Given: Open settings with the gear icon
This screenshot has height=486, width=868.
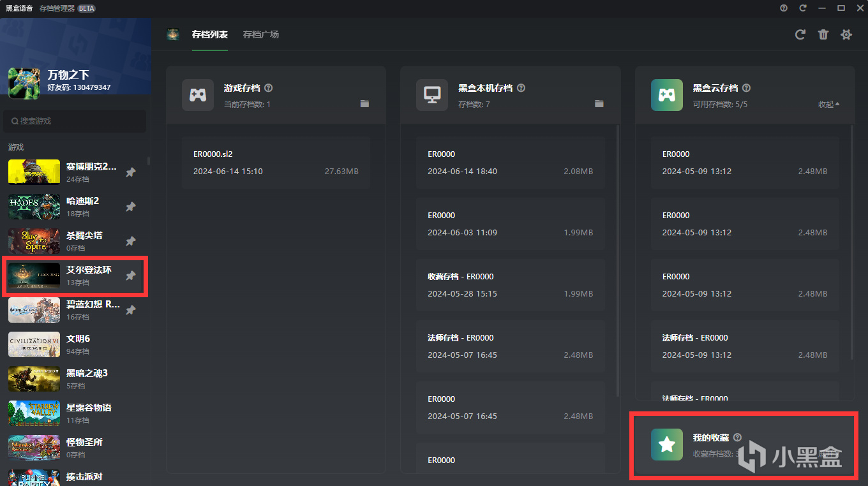Looking at the screenshot, I should point(846,34).
